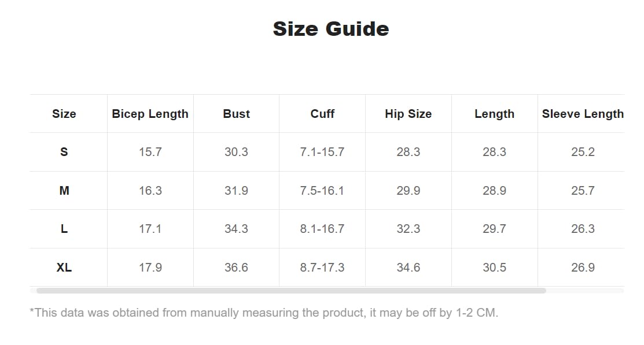Screen dimensions: 644x345
Task: Click the 7.1-15.7 cuff value
Action: click(322, 152)
